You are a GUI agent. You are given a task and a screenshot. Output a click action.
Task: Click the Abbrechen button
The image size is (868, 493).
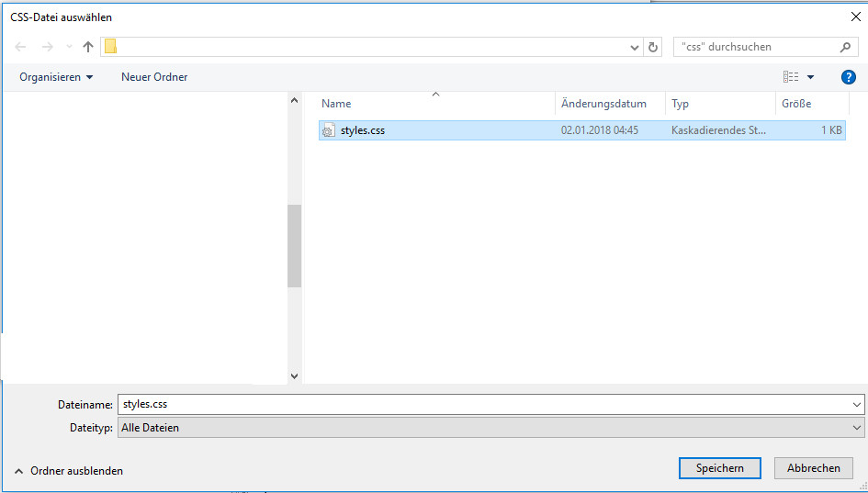coord(814,468)
